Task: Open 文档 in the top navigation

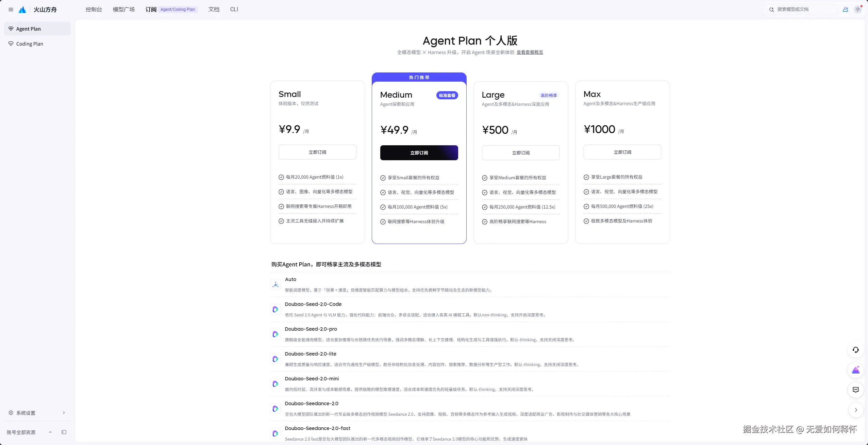Action: coord(214,10)
